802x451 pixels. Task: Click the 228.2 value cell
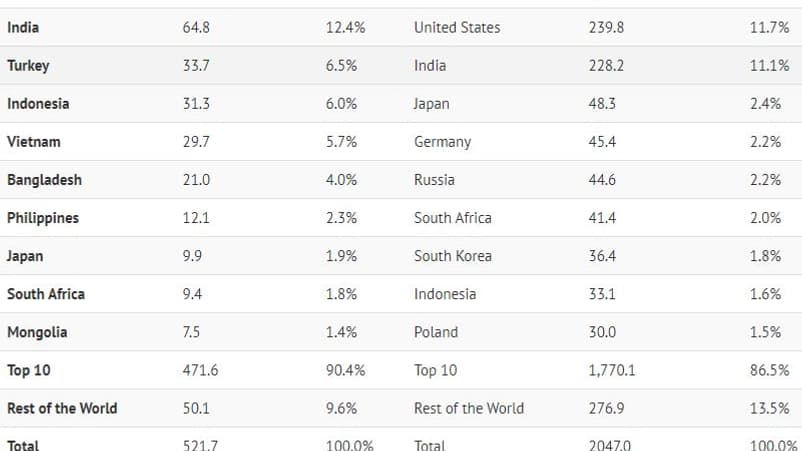point(606,66)
